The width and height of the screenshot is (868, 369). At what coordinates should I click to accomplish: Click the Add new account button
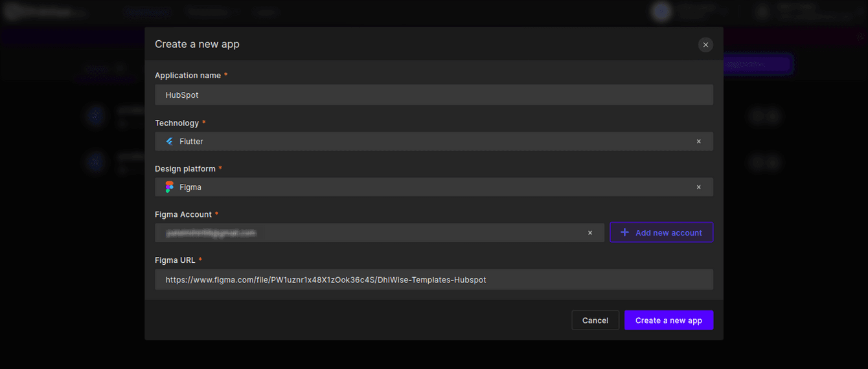(661, 232)
